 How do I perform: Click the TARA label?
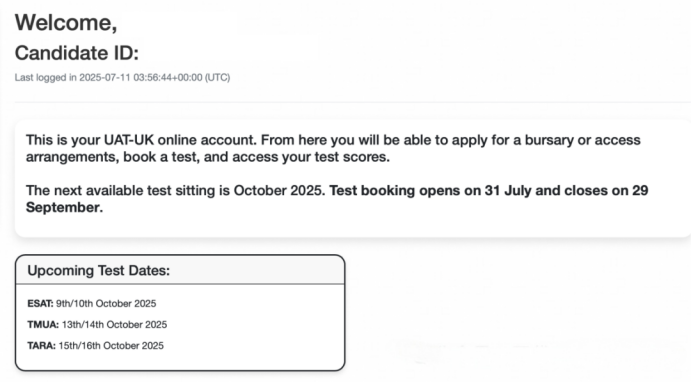[x=41, y=345]
